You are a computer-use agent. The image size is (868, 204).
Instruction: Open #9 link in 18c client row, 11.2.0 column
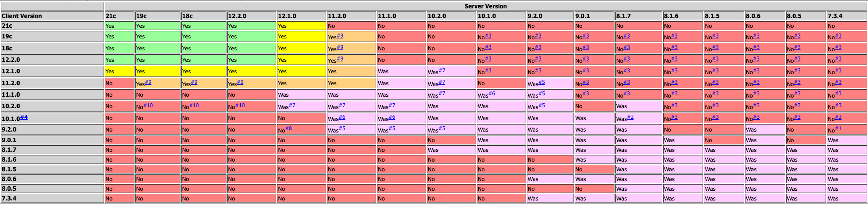(340, 47)
